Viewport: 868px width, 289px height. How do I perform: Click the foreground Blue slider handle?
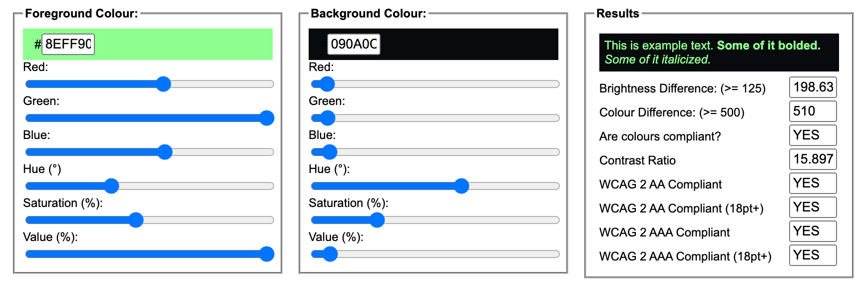[165, 152]
